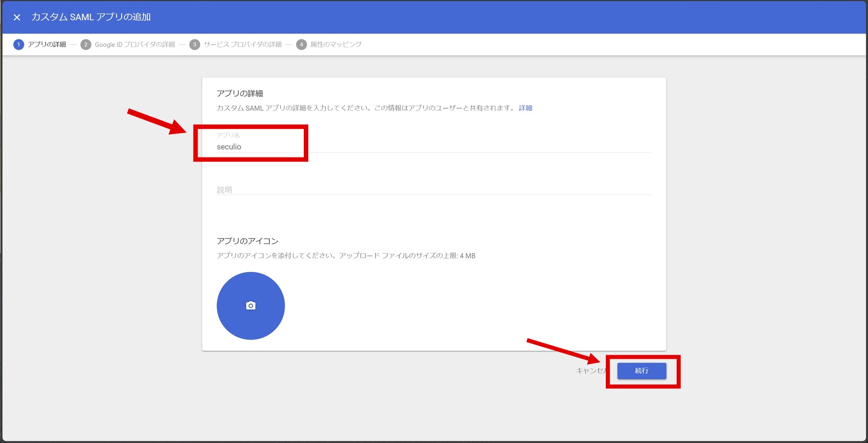The height and width of the screenshot is (443, 868).
Task: Open the 詳細 help link
Action: pos(525,108)
